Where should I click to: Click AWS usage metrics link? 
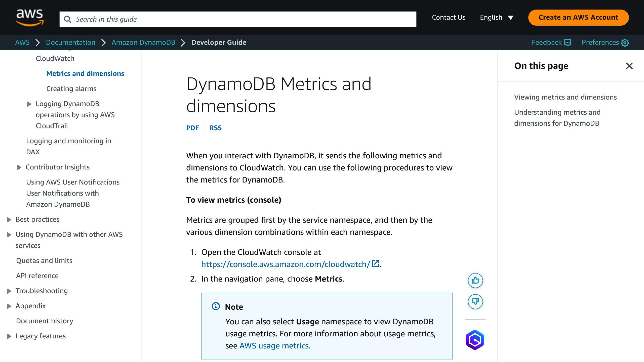pyautogui.click(x=275, y=346)
